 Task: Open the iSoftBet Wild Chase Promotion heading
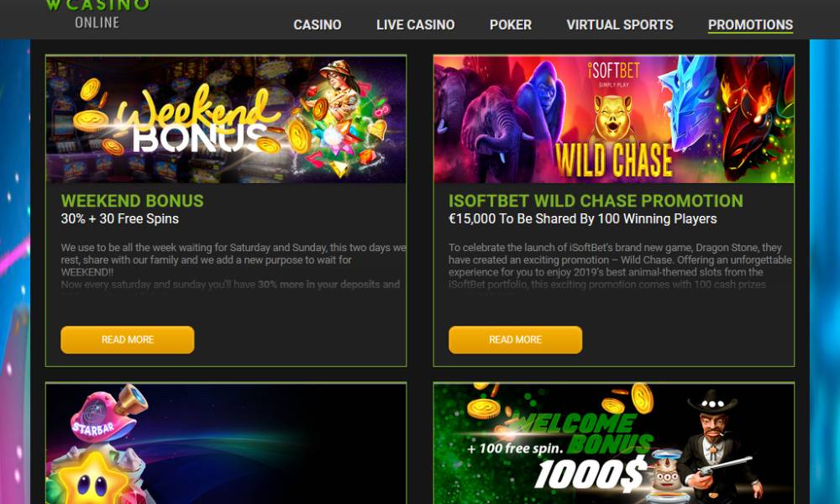pos(596,201)
